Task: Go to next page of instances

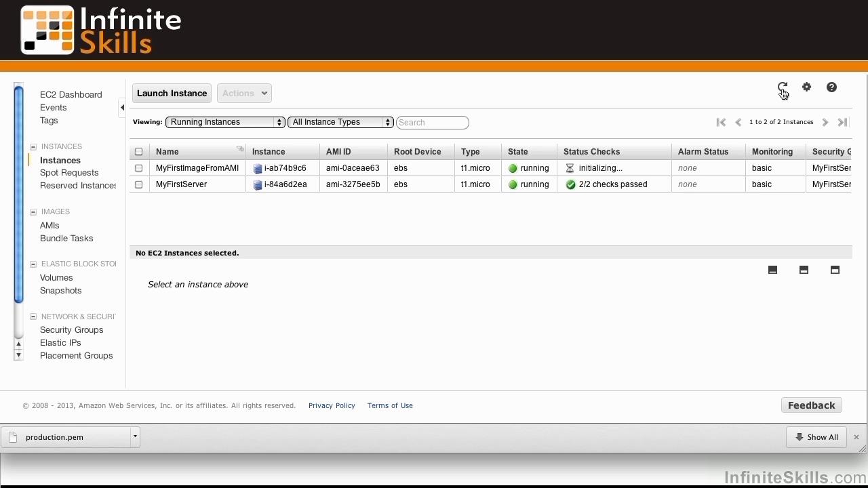Action: 825,122
